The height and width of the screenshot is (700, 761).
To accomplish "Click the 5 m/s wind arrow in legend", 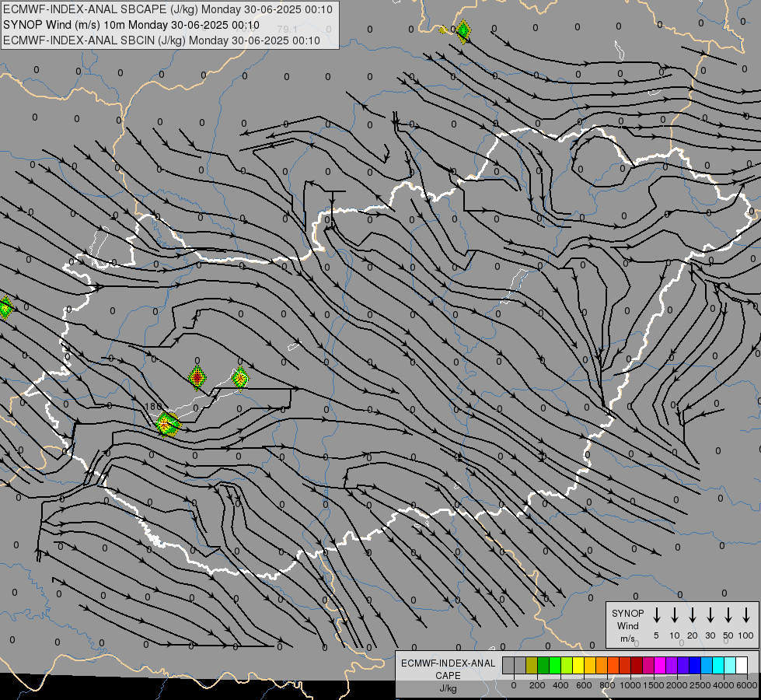I will click(x=656, y=615).
